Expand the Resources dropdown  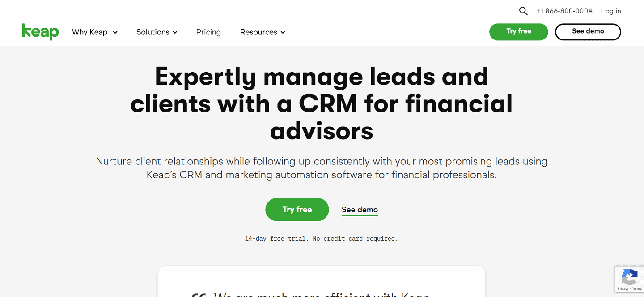(259, 32)
